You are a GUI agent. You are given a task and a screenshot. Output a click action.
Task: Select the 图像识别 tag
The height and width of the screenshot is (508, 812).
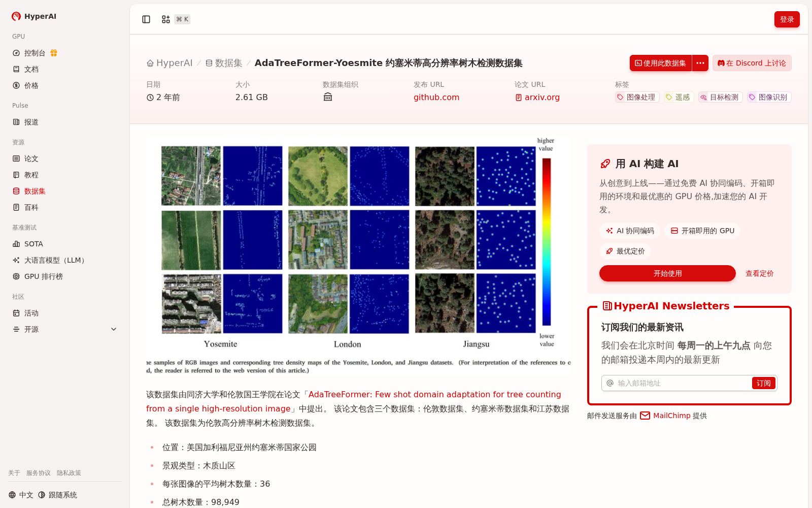769,97
